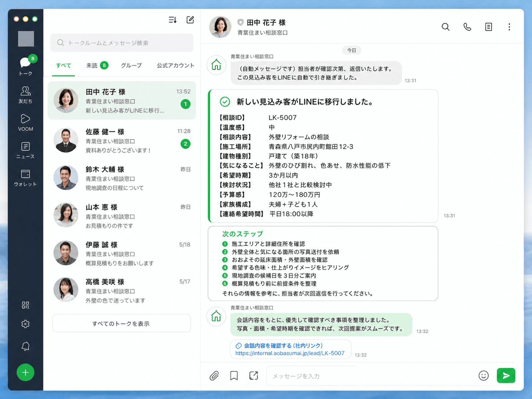Image resolution: width=532 pixels, height=399 pixels.
Task: Click the address 青森県八戸市尻内町館田12-3
Action: point(311,147)
